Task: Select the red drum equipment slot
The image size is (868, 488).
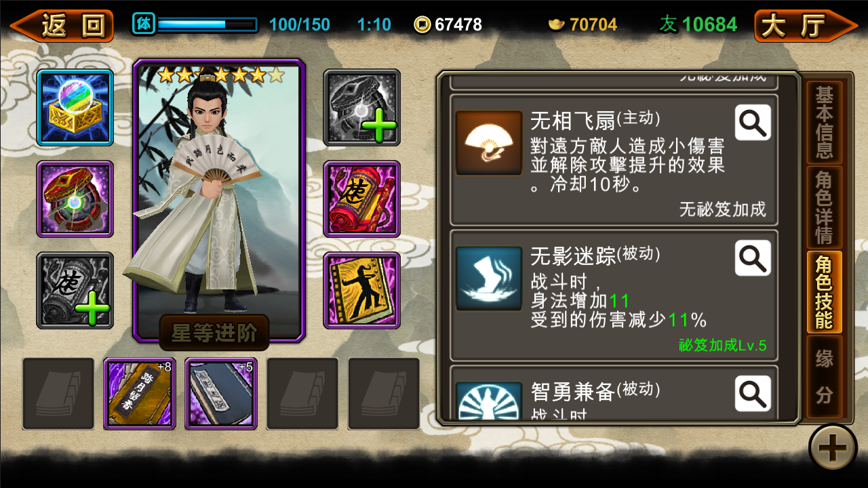Action: click(75, 199)
